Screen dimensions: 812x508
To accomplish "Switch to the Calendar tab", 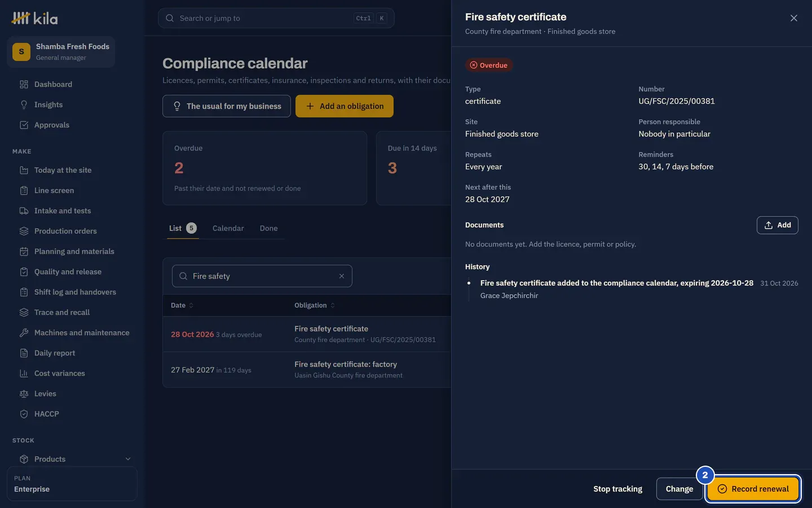I will click(x=228, y=228).
